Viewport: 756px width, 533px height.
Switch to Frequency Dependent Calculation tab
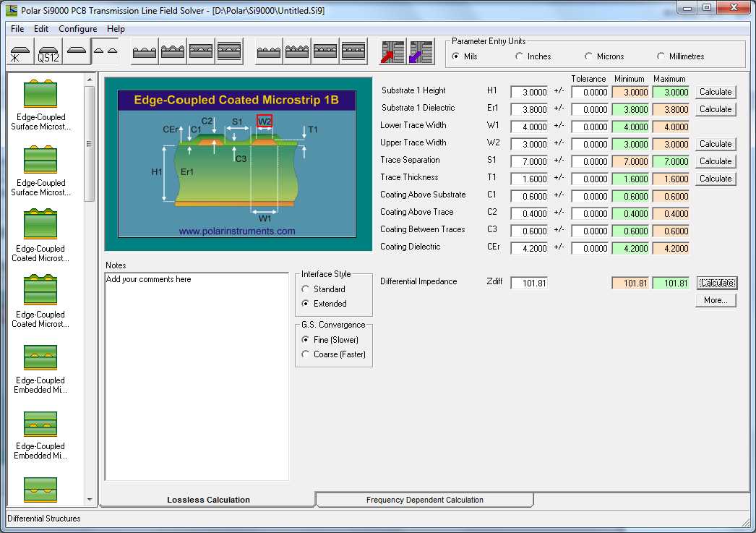click(425, 500)
